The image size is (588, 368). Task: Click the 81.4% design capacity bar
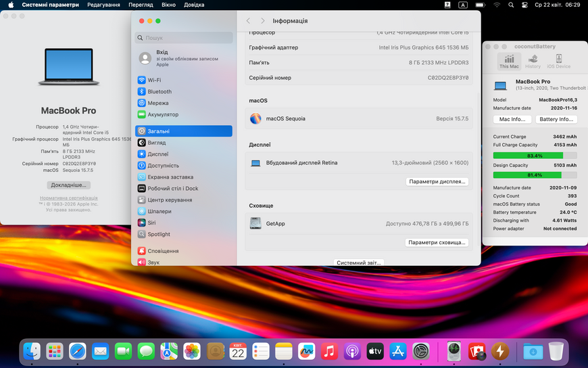(x=535, y=175)
